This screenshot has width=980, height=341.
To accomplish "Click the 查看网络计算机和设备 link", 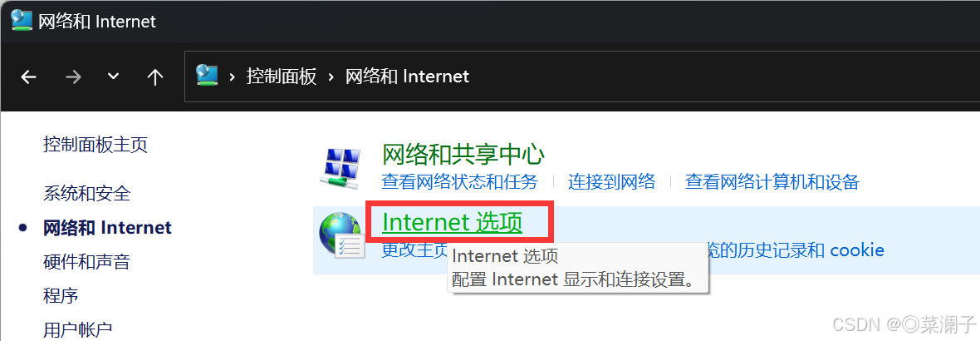I will (x=772, y=182).
